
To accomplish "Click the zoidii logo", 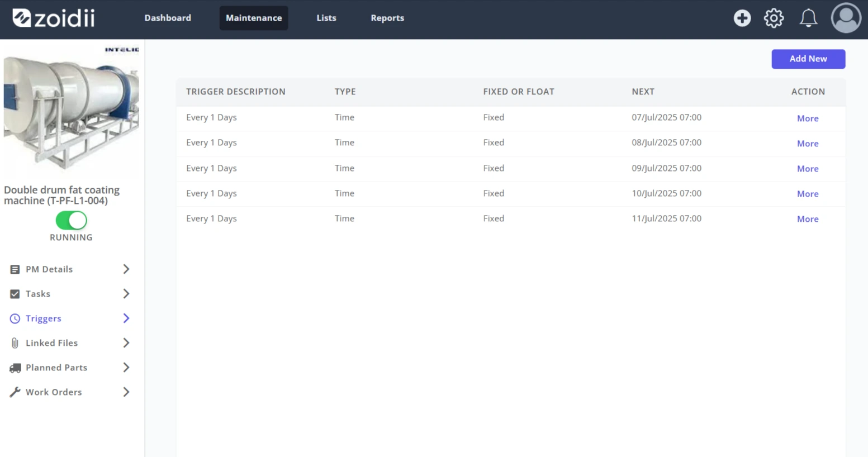I will [x=54, y=18].
